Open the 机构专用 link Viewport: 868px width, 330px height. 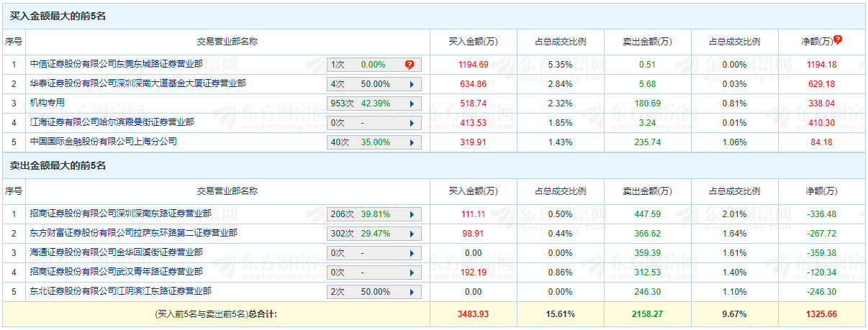point(48,104)
